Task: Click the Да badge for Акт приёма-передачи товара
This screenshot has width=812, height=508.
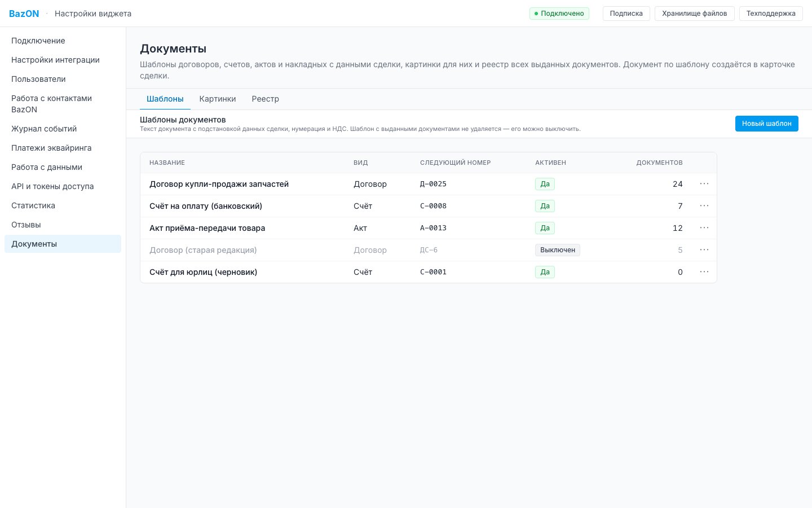Action: [x=545, y=228]
